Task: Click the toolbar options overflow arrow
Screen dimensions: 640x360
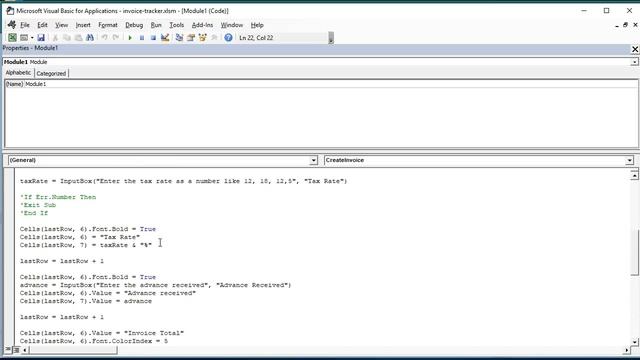Action: coord(331,38)
